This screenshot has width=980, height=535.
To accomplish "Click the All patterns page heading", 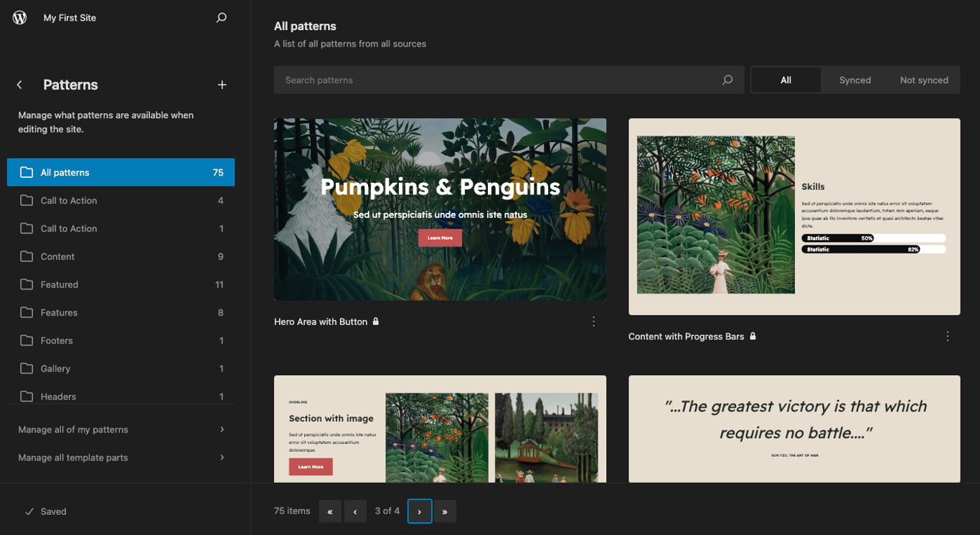I will tap(305, 26).
